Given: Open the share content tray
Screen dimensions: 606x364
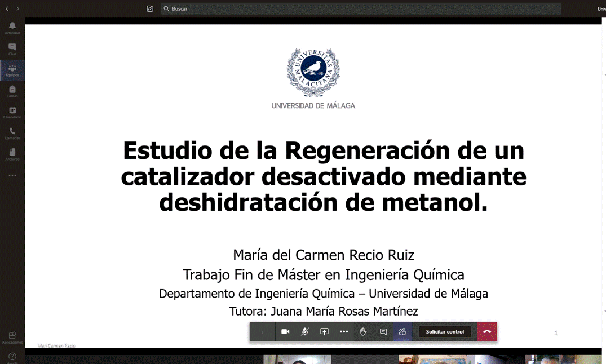Looking at the screenshot, I should click(324, 331).
